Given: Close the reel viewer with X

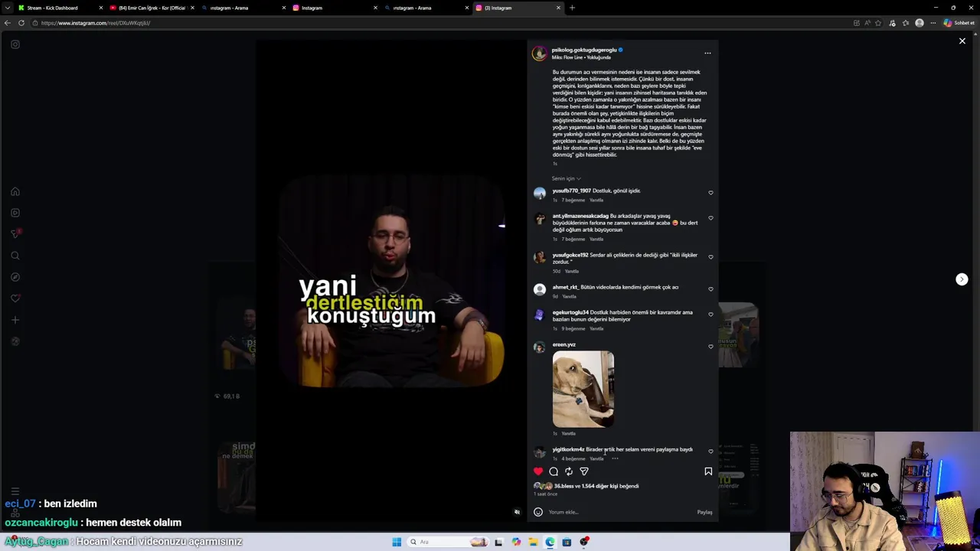Looking at the screenshot, I should click(x=962, y=41).
